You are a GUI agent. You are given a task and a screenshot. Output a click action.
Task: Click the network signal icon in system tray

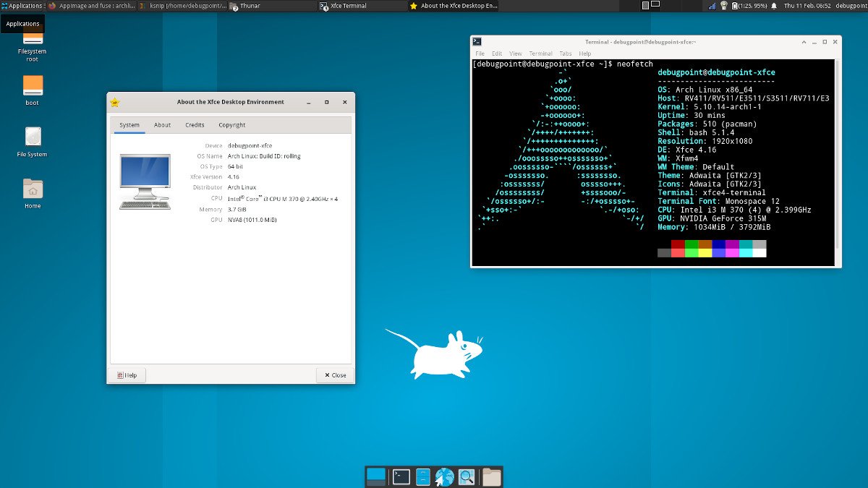712,6
